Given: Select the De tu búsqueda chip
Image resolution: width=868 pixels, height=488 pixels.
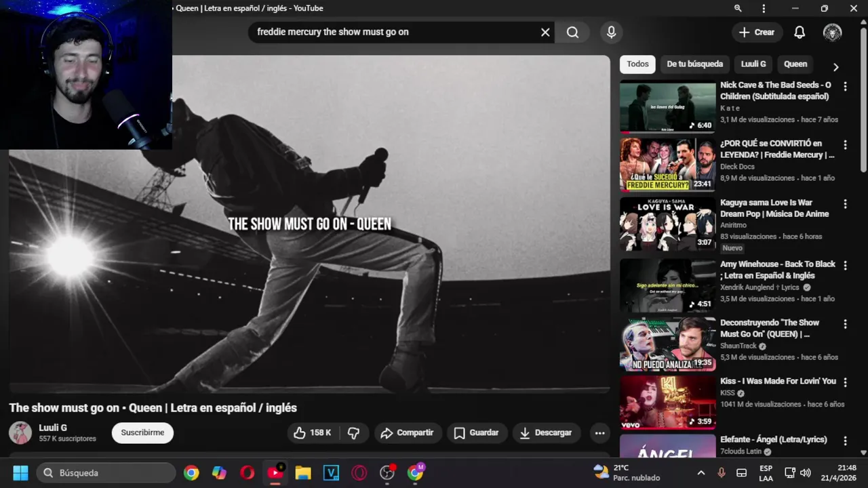Looking at the screenshot, I should (x=694, y=64).
